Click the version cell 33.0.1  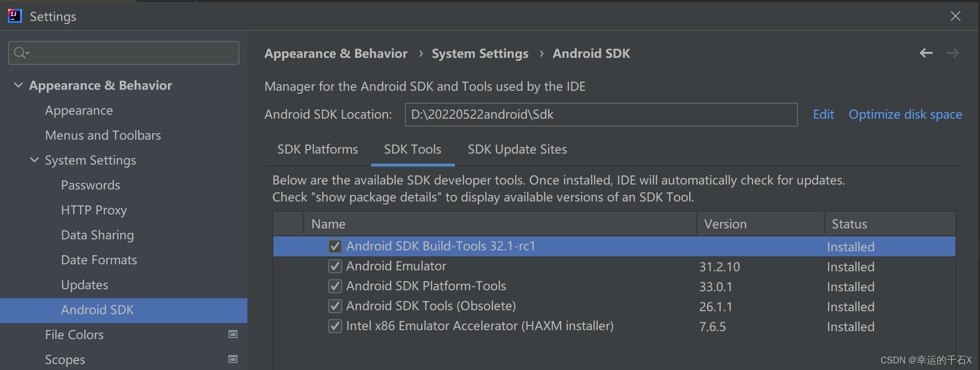pos(716,287)
